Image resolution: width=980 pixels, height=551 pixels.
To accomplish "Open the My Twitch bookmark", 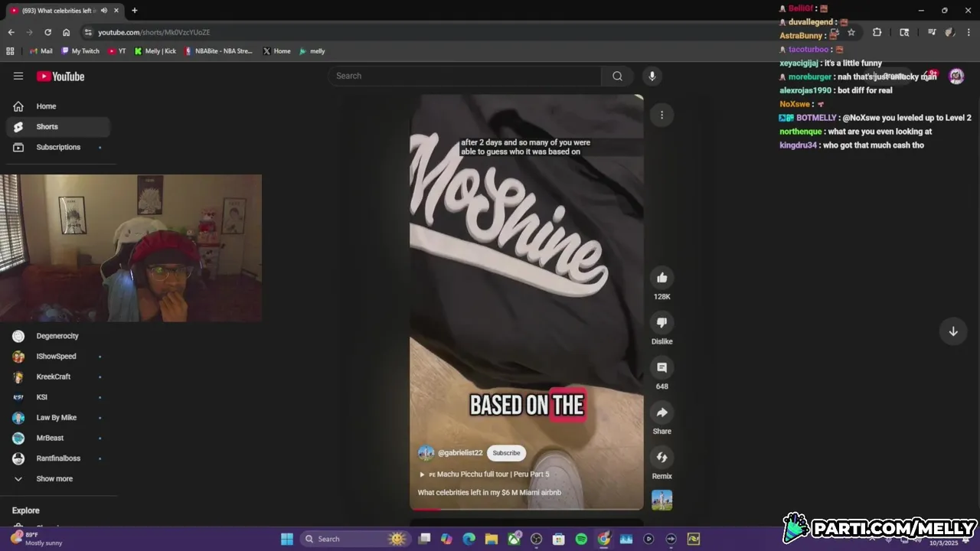I will 80,51.
